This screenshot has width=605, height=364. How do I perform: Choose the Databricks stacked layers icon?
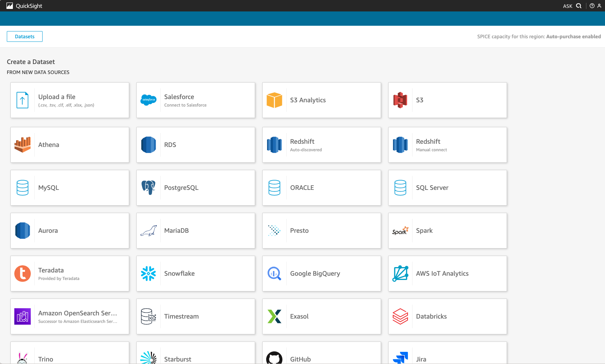click(x=400, y=316)
